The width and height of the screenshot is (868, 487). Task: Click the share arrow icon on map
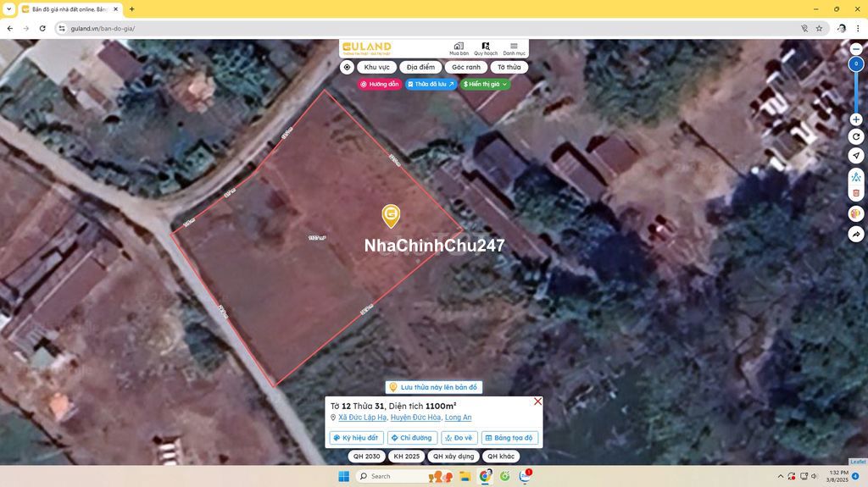[x=856, y=234]
